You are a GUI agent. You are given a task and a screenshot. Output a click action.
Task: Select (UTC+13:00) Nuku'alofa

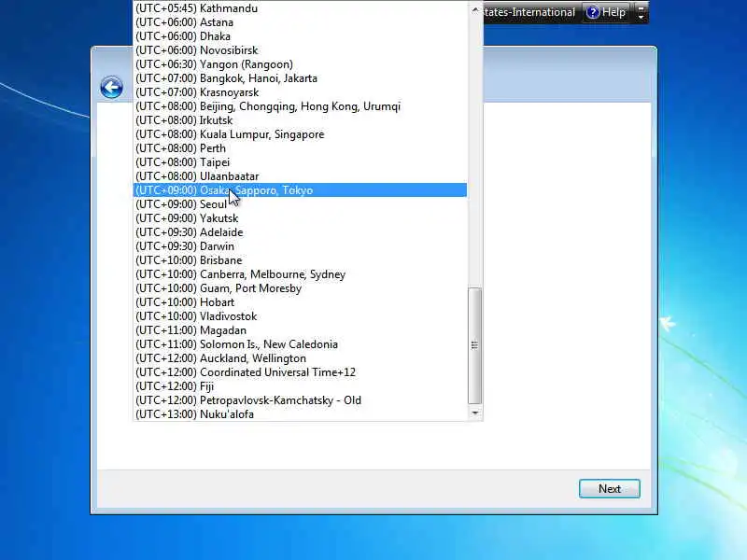coord(300,414)
